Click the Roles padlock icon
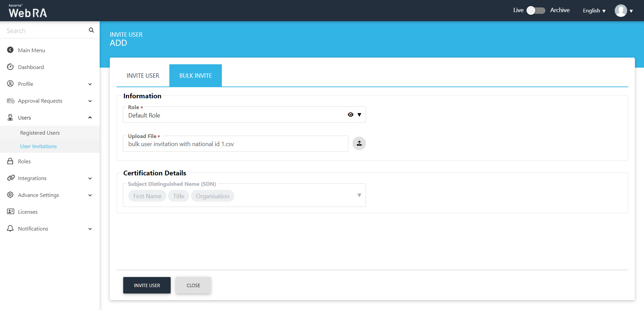The width and height of the screenshot is (644, 310). tap(10, 161)
